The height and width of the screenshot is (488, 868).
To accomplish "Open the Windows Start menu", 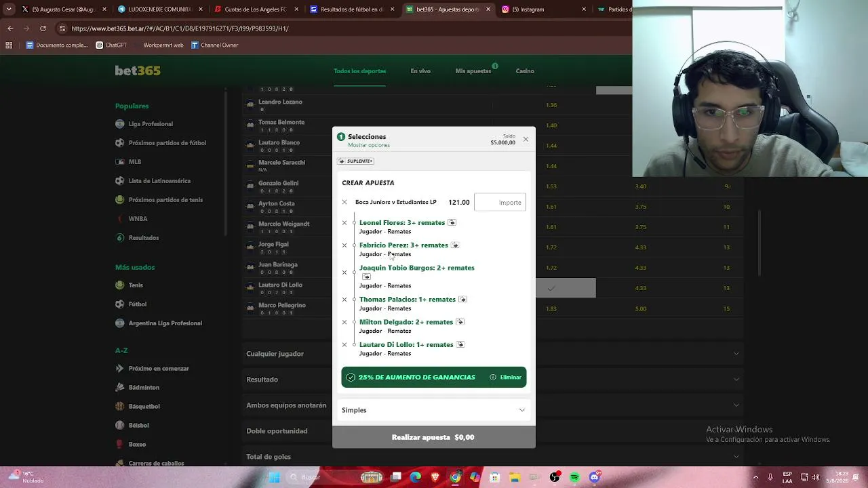I will pyautogui.click(x=274, y=477).
